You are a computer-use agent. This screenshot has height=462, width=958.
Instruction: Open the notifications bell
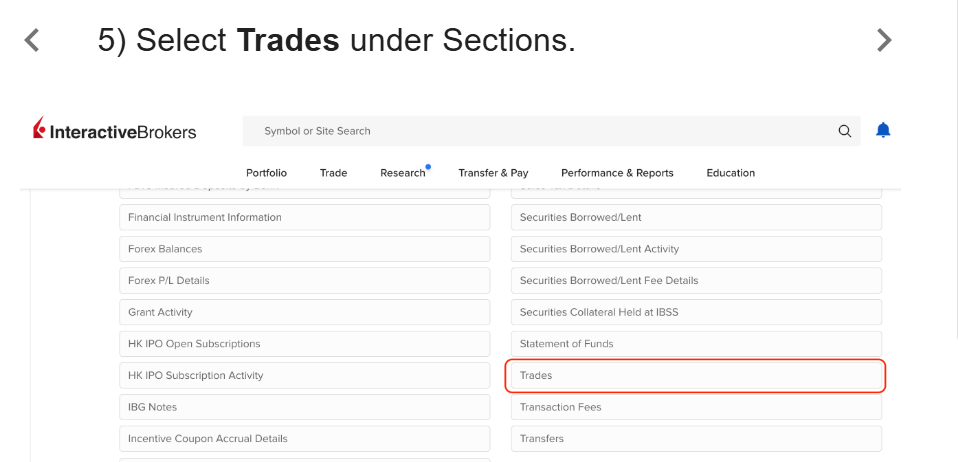(x=883, y=130)
